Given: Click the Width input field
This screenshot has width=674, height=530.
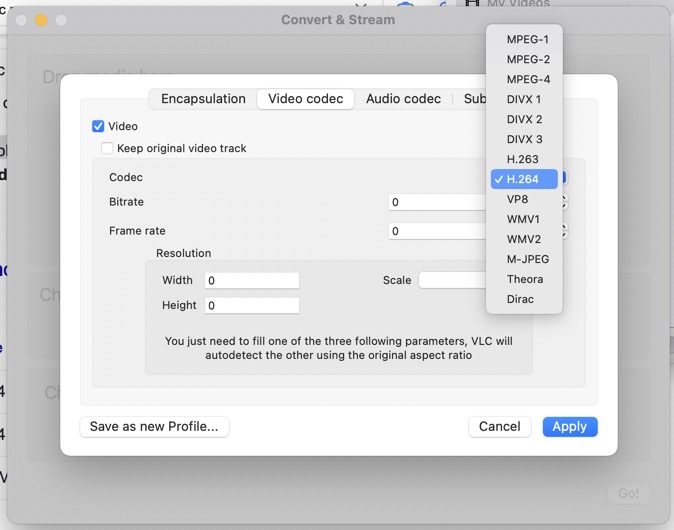Looking at the screenshot, I should click(x=251, y=281).
